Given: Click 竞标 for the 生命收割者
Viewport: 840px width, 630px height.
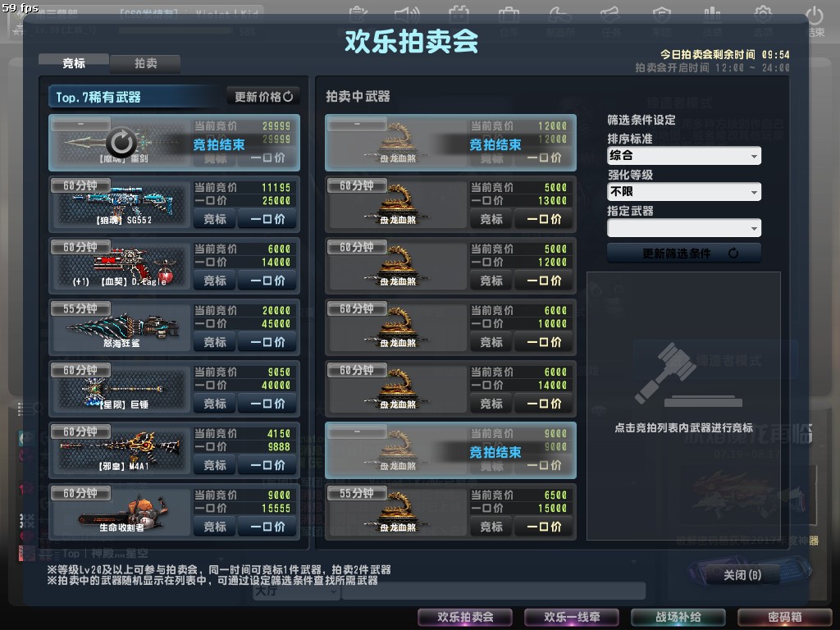Looking at the screenshot, I should click(215, 527).
